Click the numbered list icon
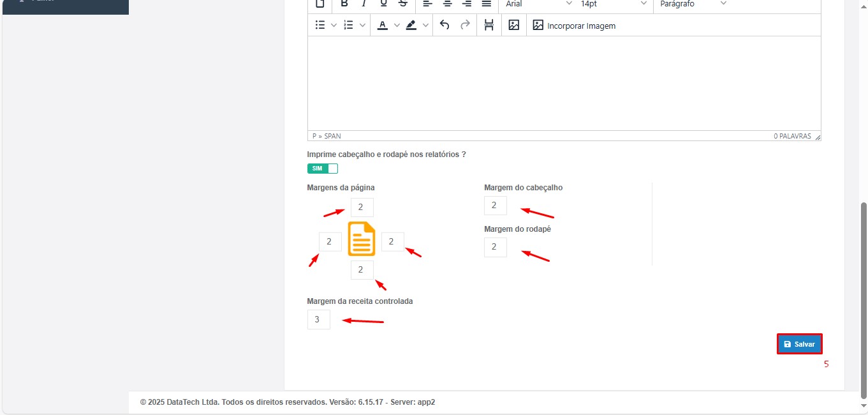This screenshot has width=868, height=415. coord(349,26)
